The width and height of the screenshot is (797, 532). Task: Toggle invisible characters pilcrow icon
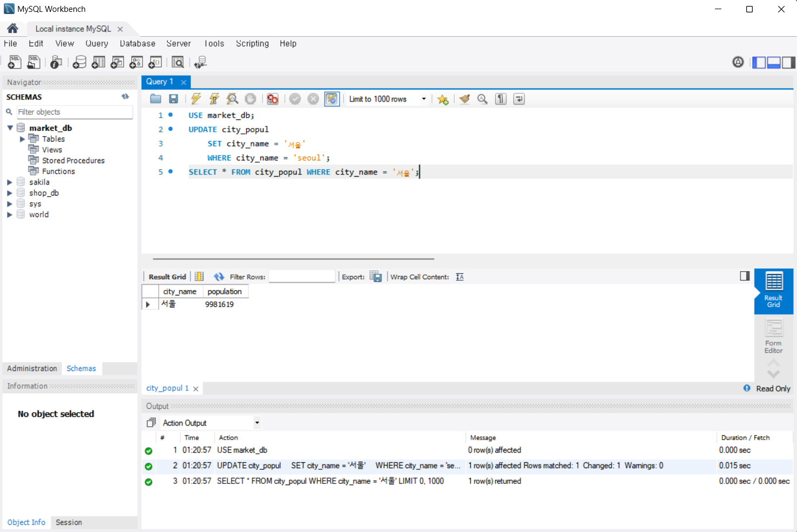[x=501, y=99]
